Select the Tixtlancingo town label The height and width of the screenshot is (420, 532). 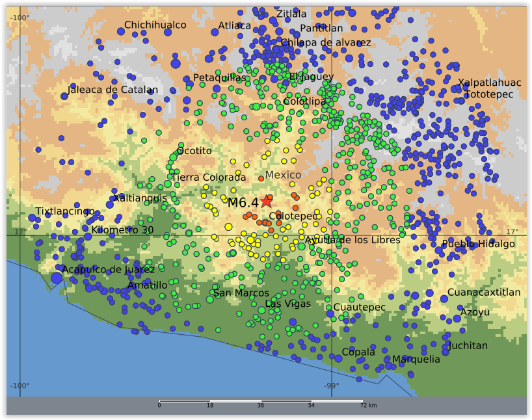pyautogui.click(x=65, y=211)
